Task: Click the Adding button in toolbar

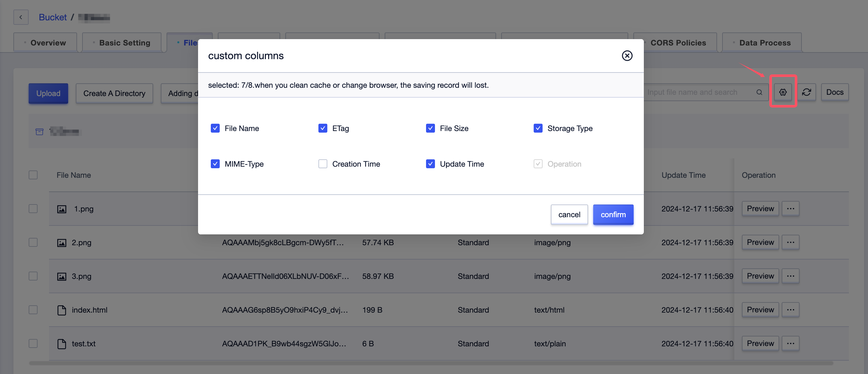Action: click(x=180, y=93)
